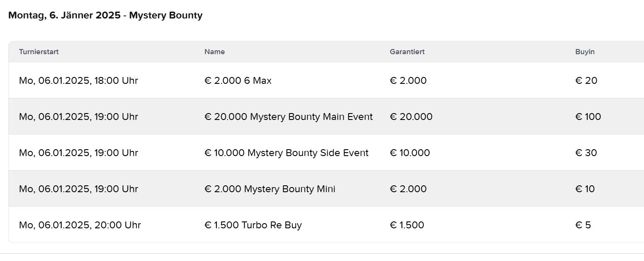Select € 2.000 Mystery Bounty Mini
Screen dimensions: 644x261
pos(269,189)
